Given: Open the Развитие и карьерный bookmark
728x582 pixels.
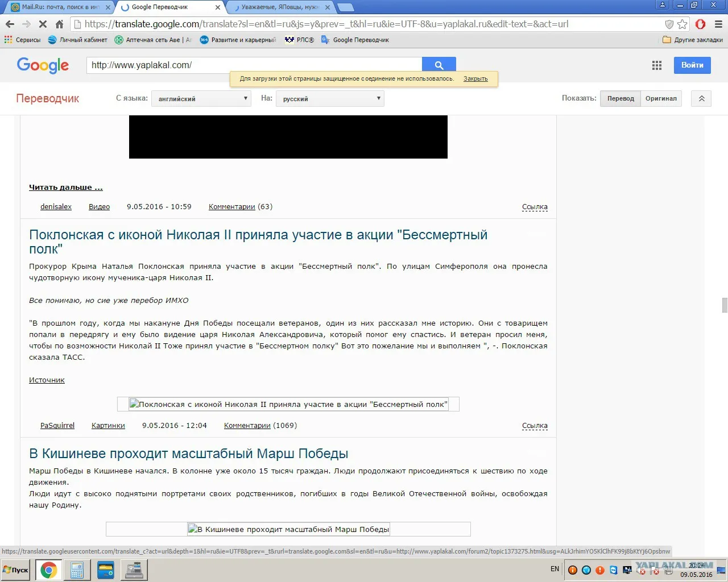Looking at the screenshot, I should click(238, 40).
